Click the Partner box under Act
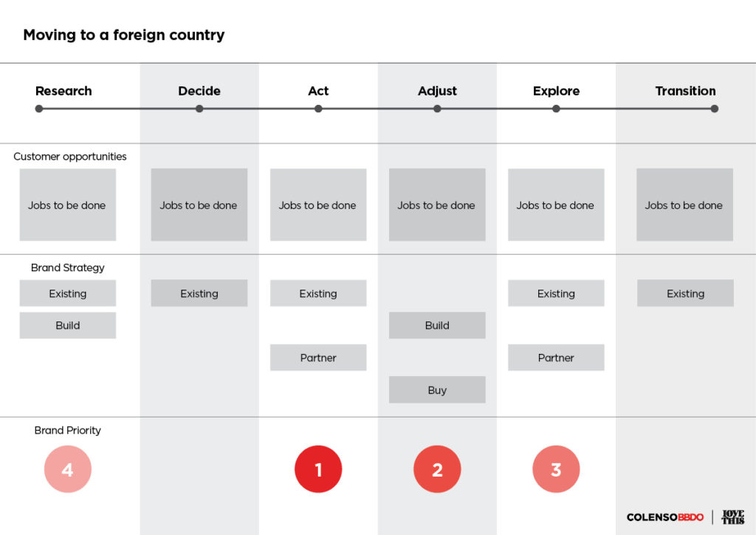This screenshot has height=535, width=756. point(318,358)
